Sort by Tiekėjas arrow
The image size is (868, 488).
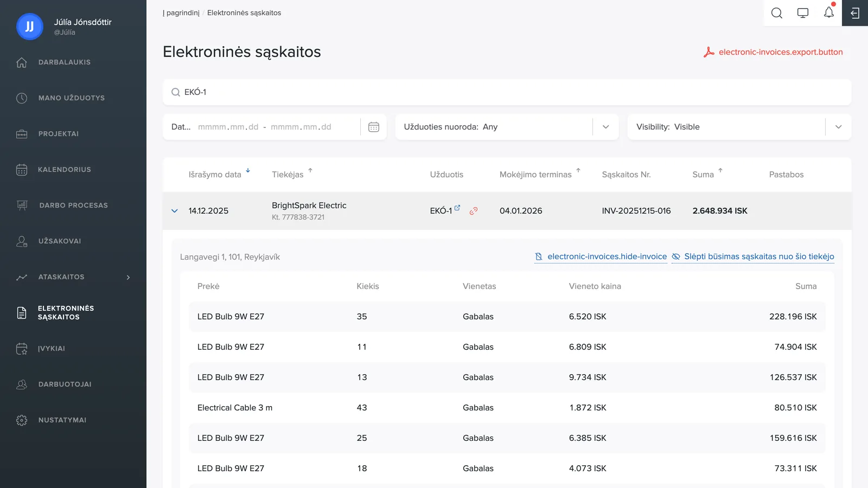pos(310,171)
